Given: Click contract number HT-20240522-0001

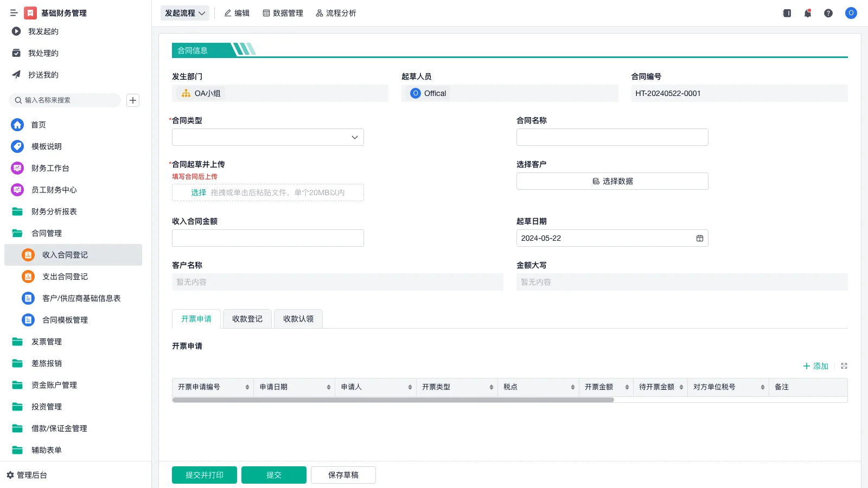Looking at the screenshot, I should click(x=668, y=93).
